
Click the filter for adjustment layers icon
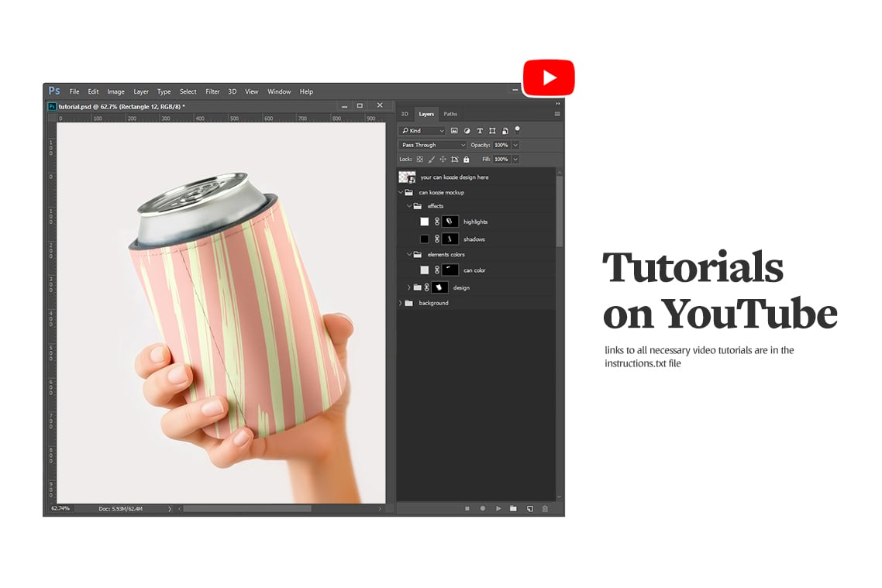point(467,131)
